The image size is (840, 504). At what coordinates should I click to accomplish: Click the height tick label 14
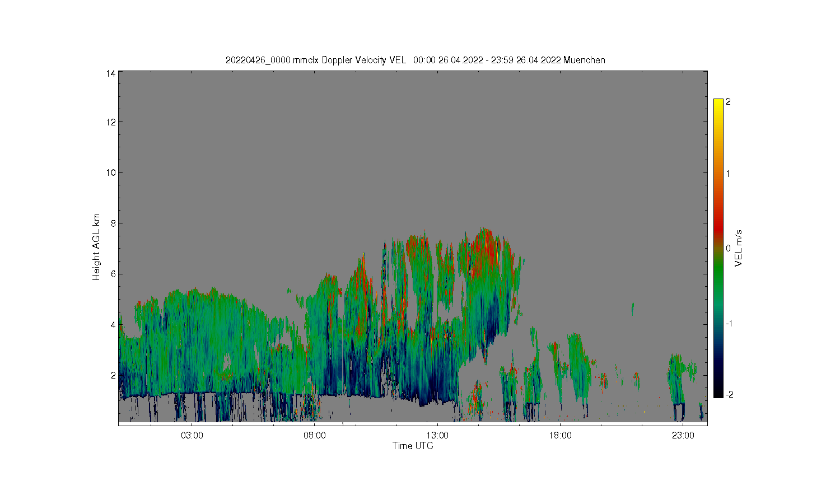[111, 73]
